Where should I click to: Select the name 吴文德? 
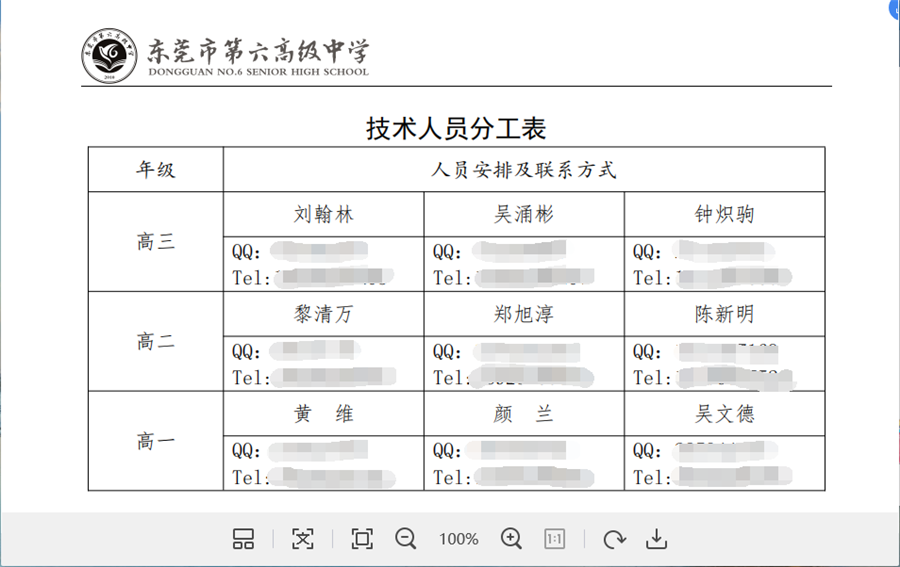click(x=724, y=413)
